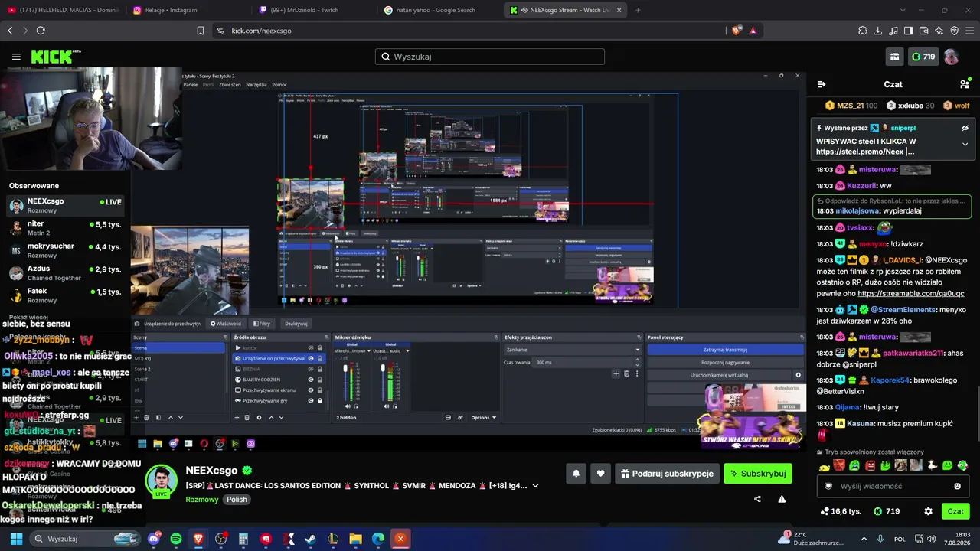This screenshot has width=980, height=551.
Task: Open the chat users list icon
Action: tap(965, 84)
